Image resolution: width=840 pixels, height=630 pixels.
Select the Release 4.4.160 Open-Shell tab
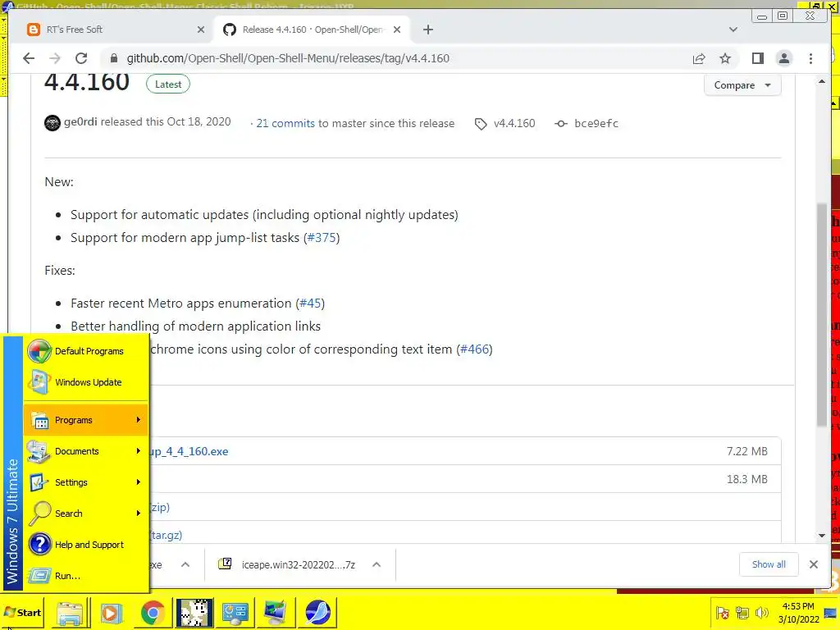312,30
